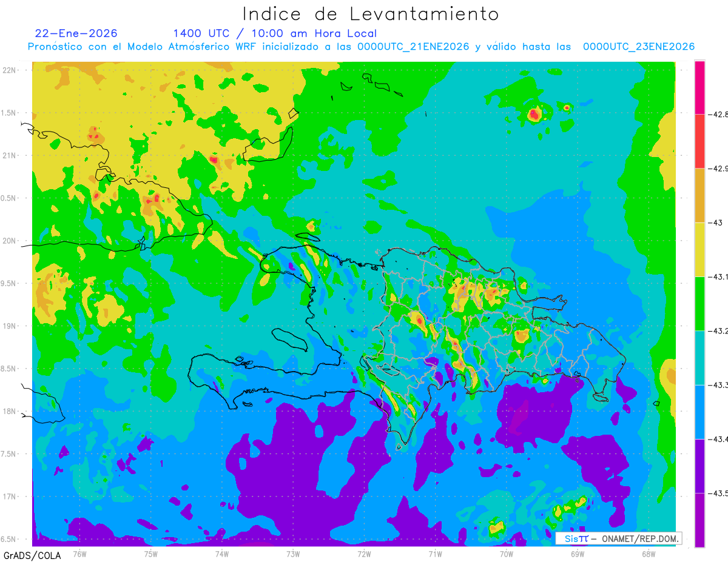728x562 pixels.
Task: Click "1400 UTC / 10:00 am Hora Local" text
Action: click(x=275, y=33)
